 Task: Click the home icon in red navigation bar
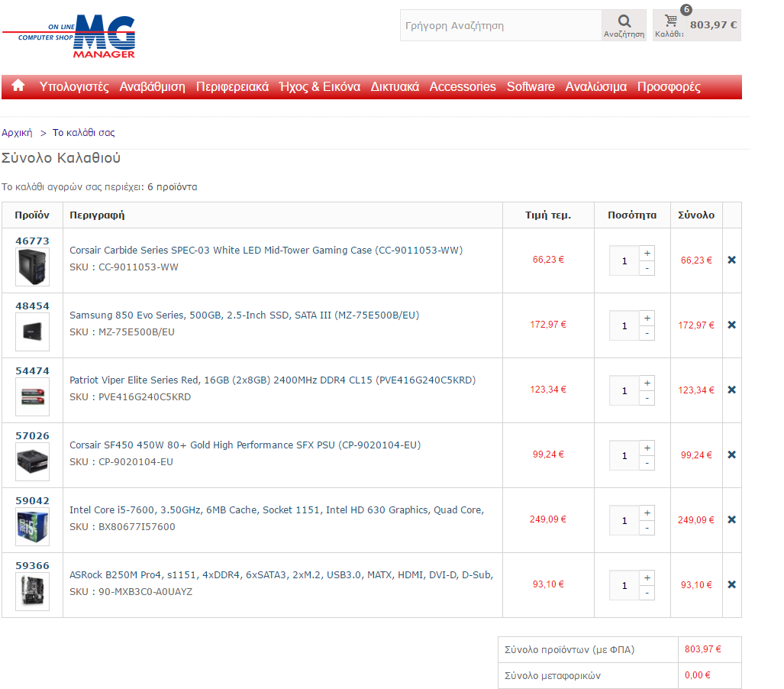point(18,86)
